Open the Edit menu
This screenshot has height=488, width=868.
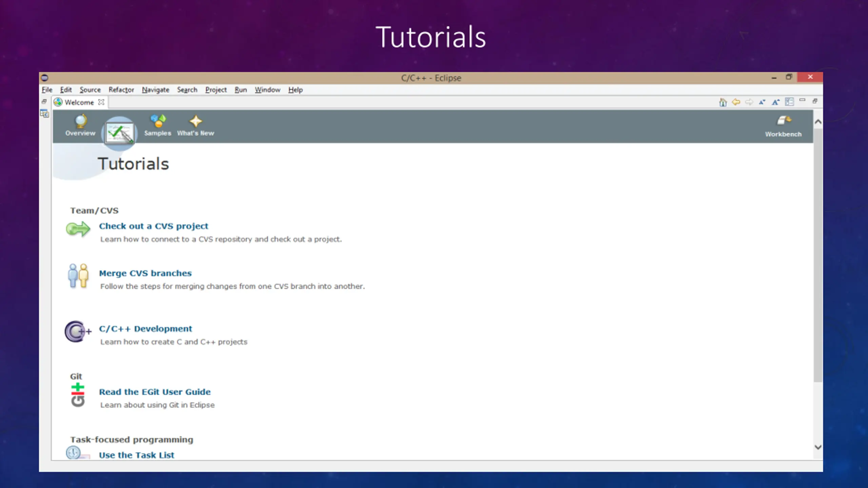66,90
